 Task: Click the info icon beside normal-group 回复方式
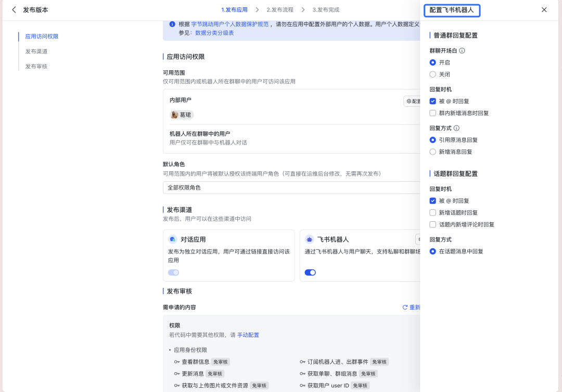456,128
